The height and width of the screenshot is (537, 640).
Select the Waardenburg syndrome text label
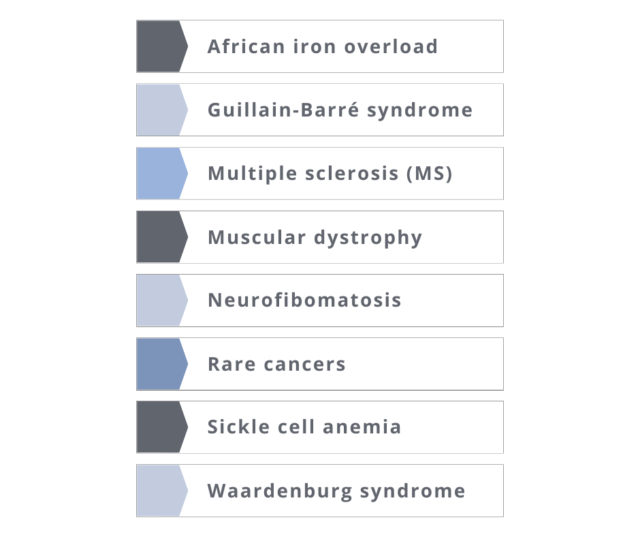336,491
